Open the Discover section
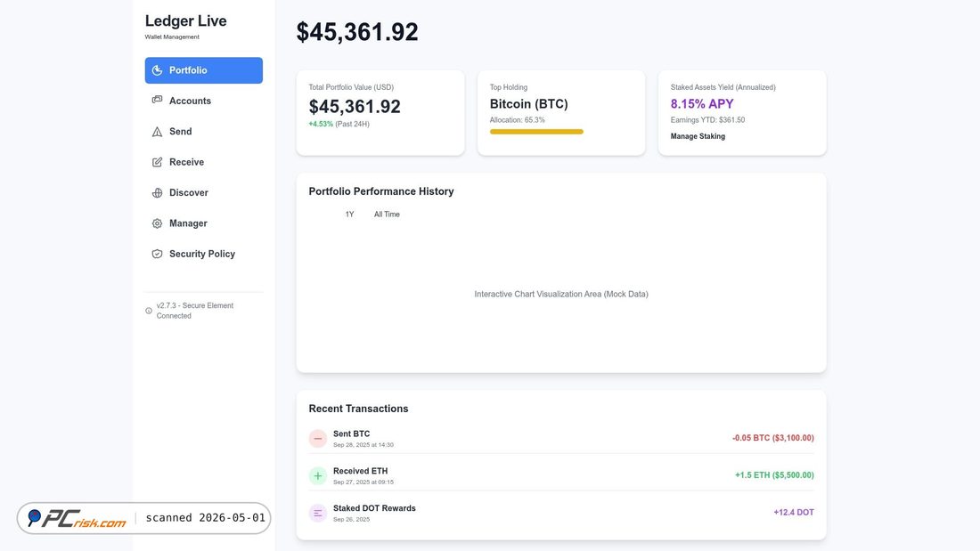This screenshot has height=551, width=980. tap(204, 192)
